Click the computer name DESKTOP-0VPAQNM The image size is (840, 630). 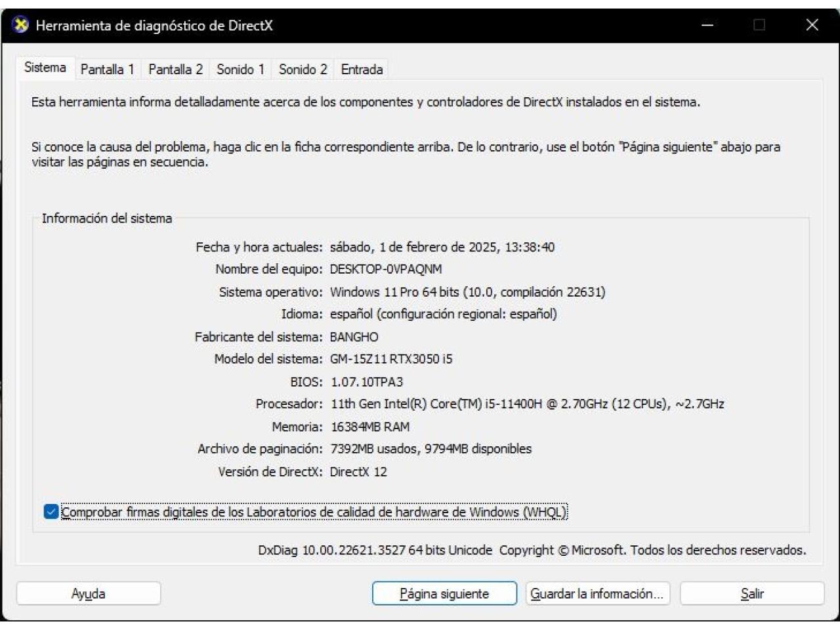[386, 270]
